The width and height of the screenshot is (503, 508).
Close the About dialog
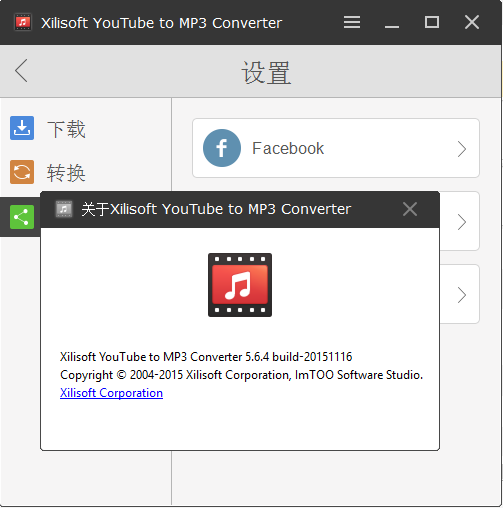(x=410, y=209)
